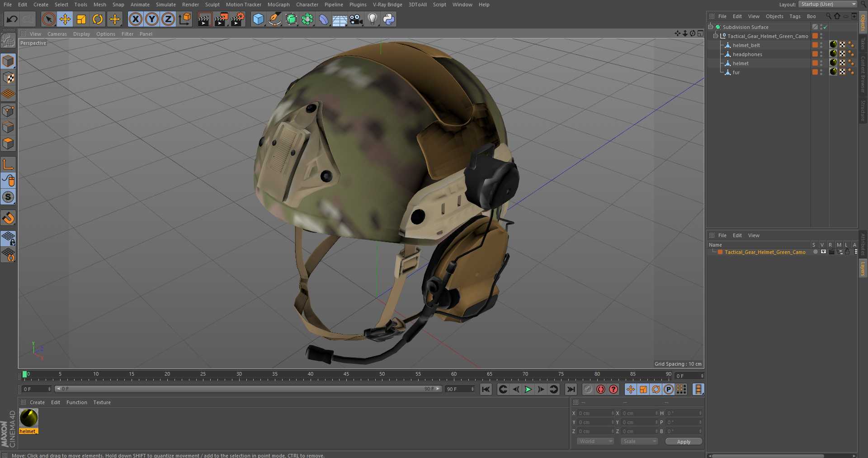Select the helmet_belt object

pos(746,45)
